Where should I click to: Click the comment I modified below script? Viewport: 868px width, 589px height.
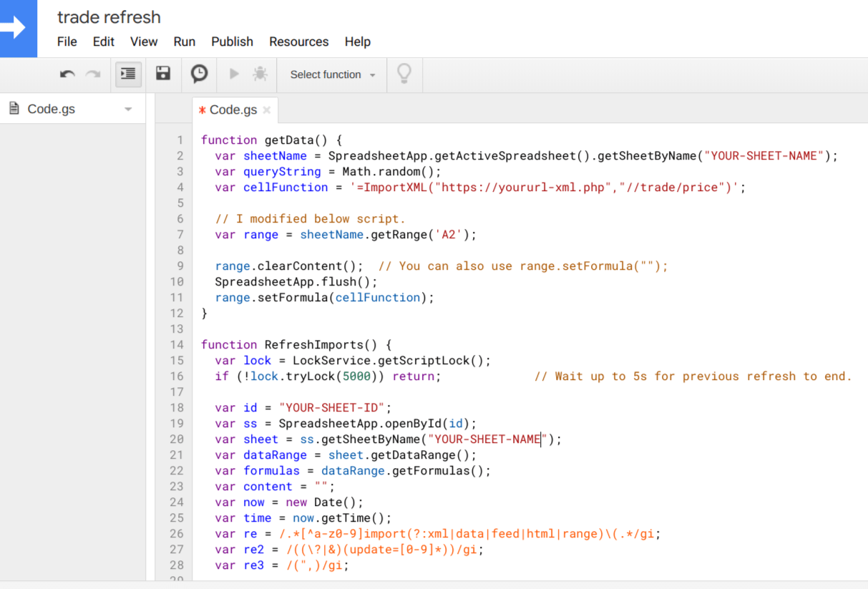click(x=310, y=219)
